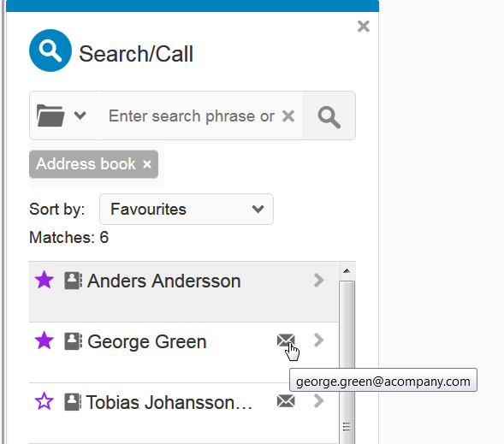Click George Green's contact card icon
This screenshot has height=444, width=504.
[73, 341]
